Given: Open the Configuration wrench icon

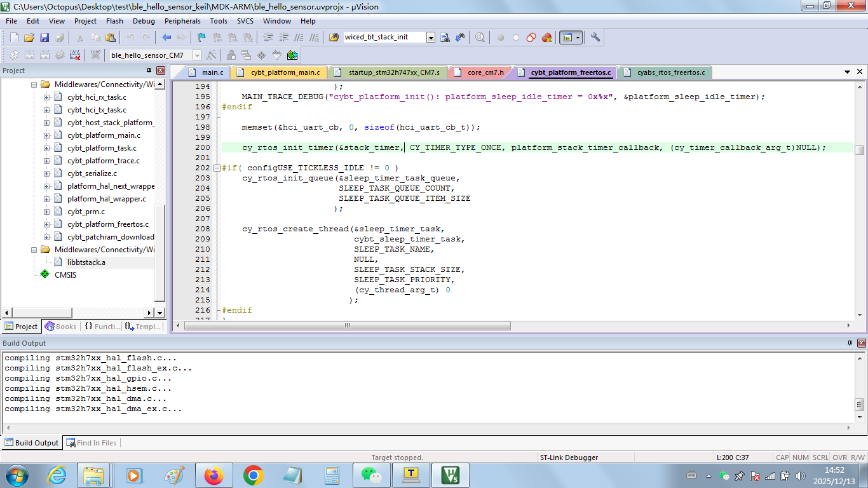Looking at the screenshot, I should (595, 37).
